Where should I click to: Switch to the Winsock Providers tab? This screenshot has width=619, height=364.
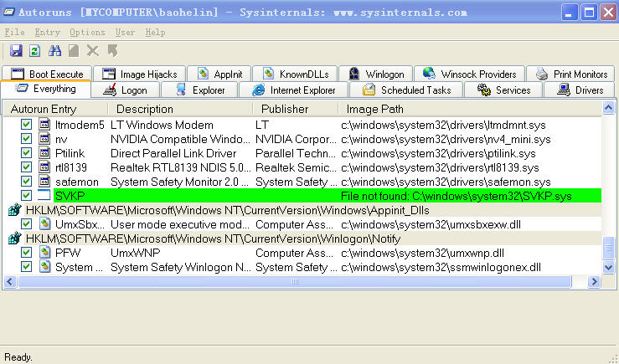coord(469,74)
